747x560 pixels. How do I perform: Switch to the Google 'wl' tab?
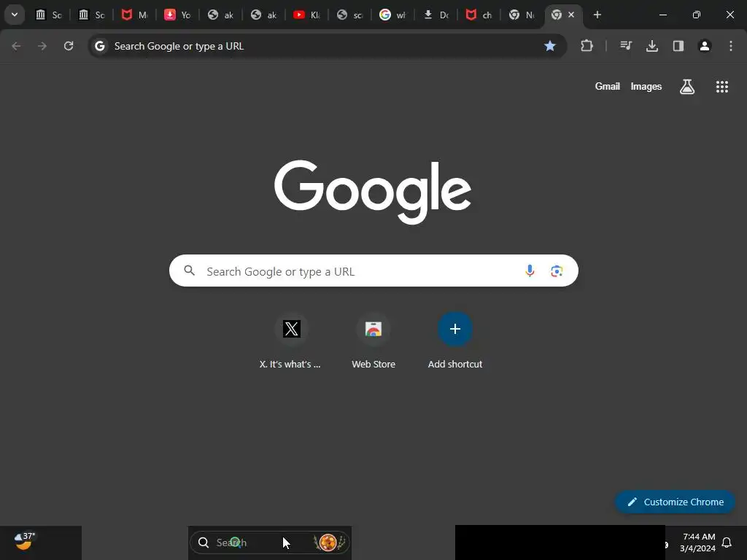click(392, 15)
